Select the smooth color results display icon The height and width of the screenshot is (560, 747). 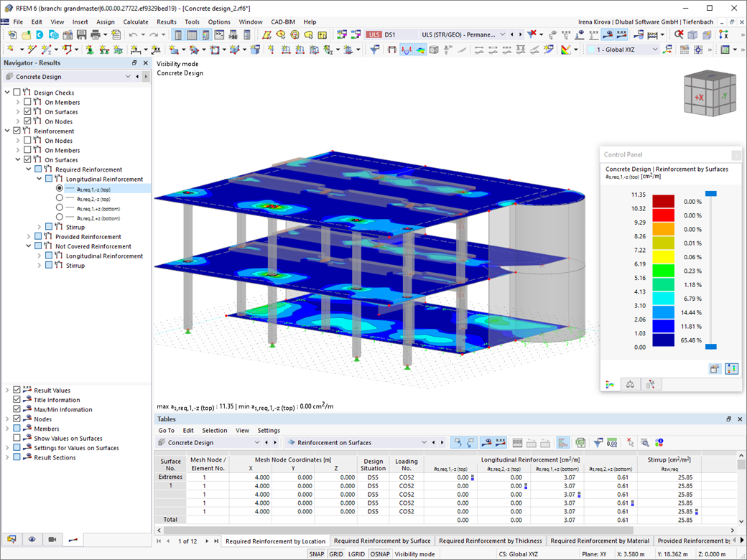pyautogui.click(x=419, y=49)
